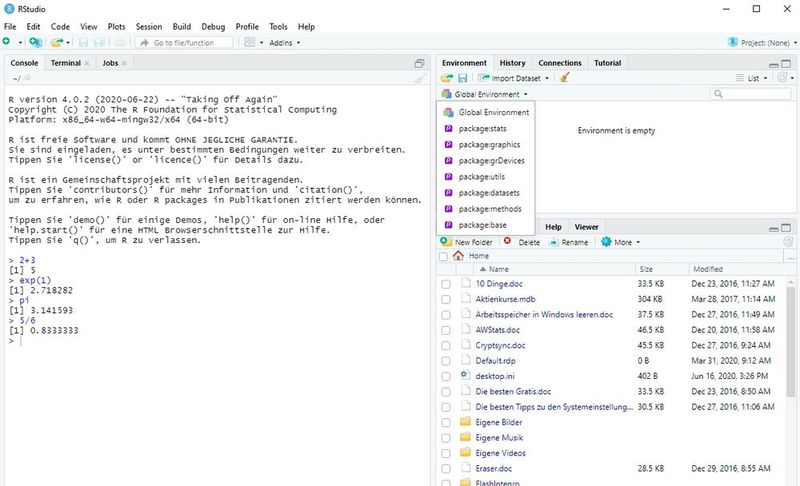The height and width of the screenshot is (486, 800).
Task: Expand the recent files dropdown arrow
Action: click(68, 43)
